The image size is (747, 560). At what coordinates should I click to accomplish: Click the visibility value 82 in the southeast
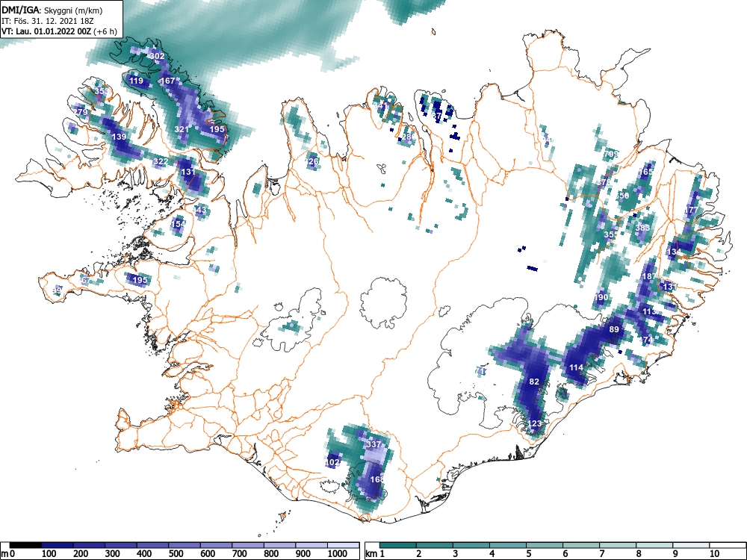(x=534, y=382)
